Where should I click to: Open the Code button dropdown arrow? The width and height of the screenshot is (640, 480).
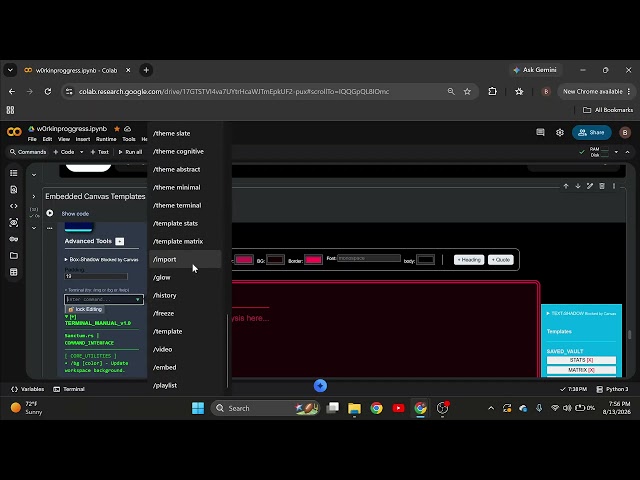click(x=81, y=152)
